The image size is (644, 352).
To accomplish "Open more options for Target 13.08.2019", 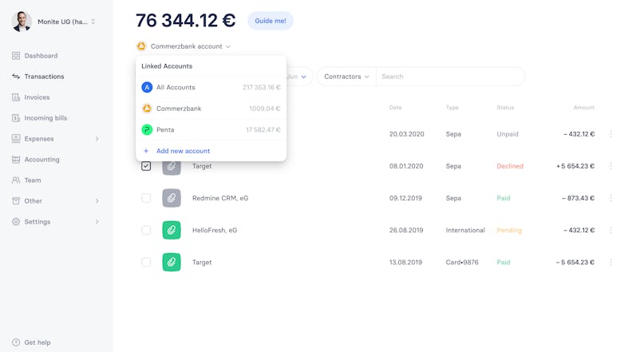I will [610, 262].
